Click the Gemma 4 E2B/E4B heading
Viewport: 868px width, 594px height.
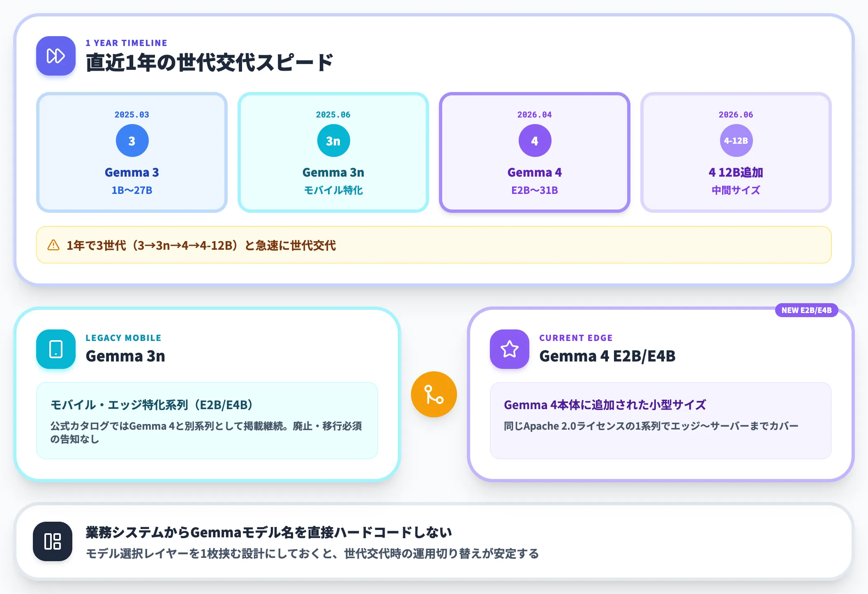click(607, 356)
